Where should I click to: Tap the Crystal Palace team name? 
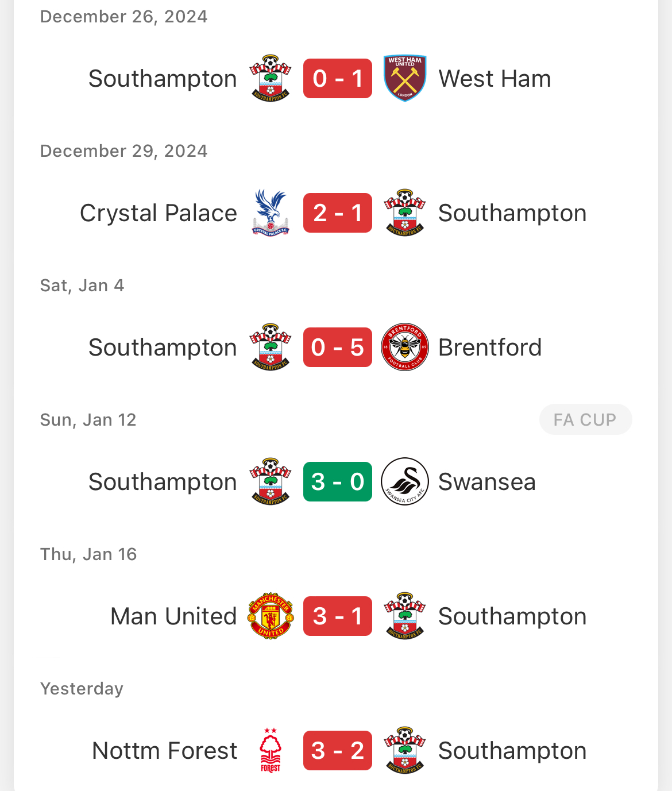[x=159, y=213]
